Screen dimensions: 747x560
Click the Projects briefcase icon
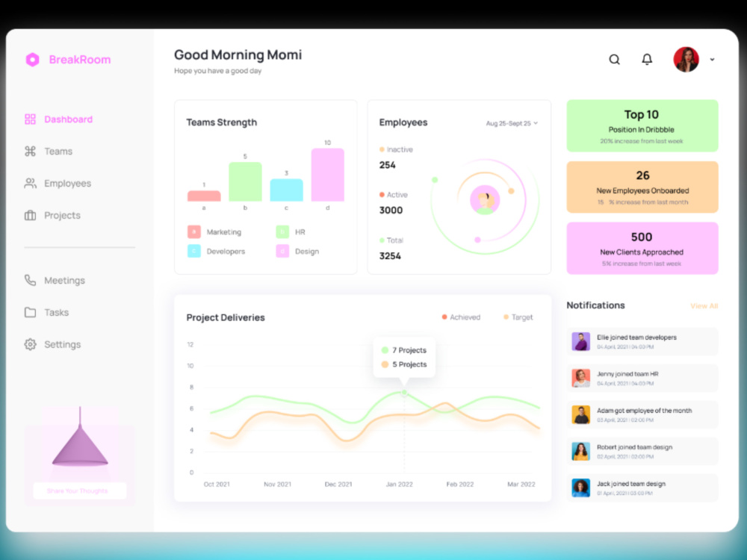(x=30, y=215)
